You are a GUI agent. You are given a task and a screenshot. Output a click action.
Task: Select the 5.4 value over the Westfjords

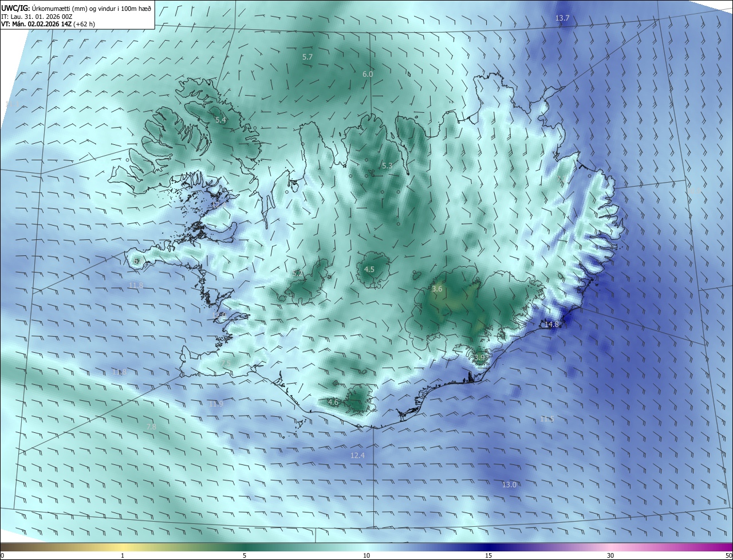[x=220, y=120]
